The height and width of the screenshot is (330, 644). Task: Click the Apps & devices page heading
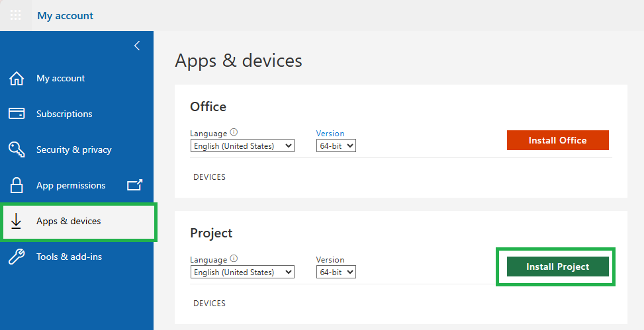point(239,61)
